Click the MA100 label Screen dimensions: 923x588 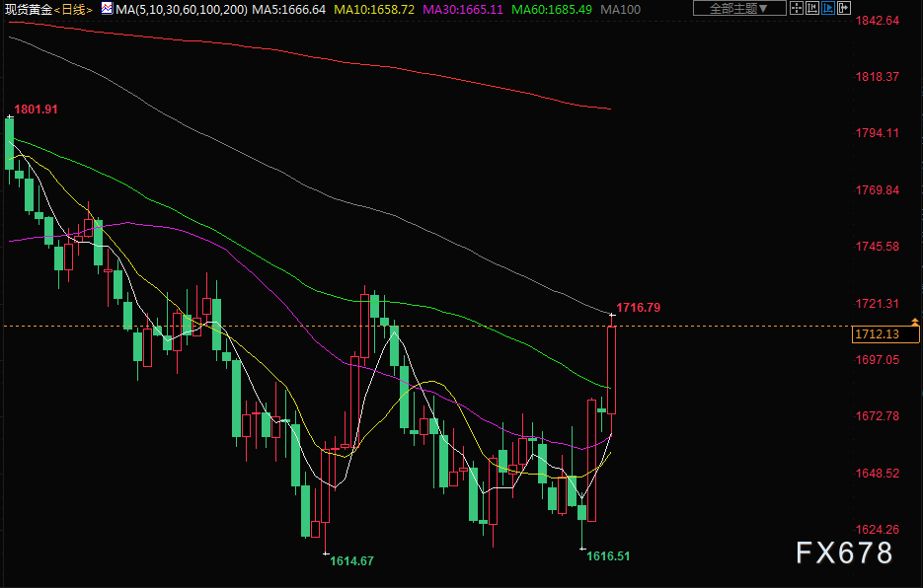pos(621,10)
